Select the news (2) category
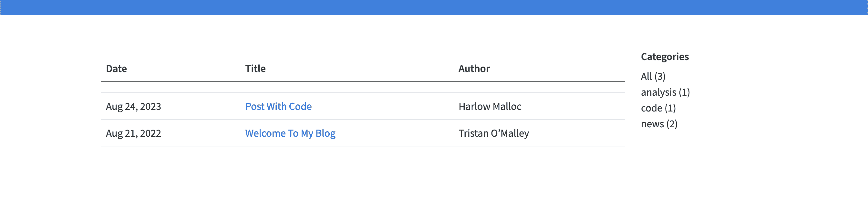This screenshot has height=223, width=868. [659, 124]
